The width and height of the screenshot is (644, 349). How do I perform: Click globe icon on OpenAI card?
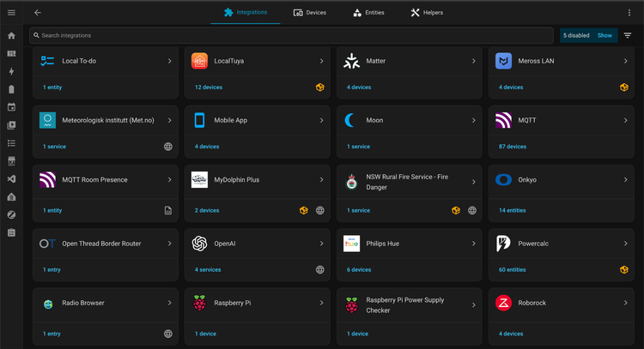tap(320, 270)
